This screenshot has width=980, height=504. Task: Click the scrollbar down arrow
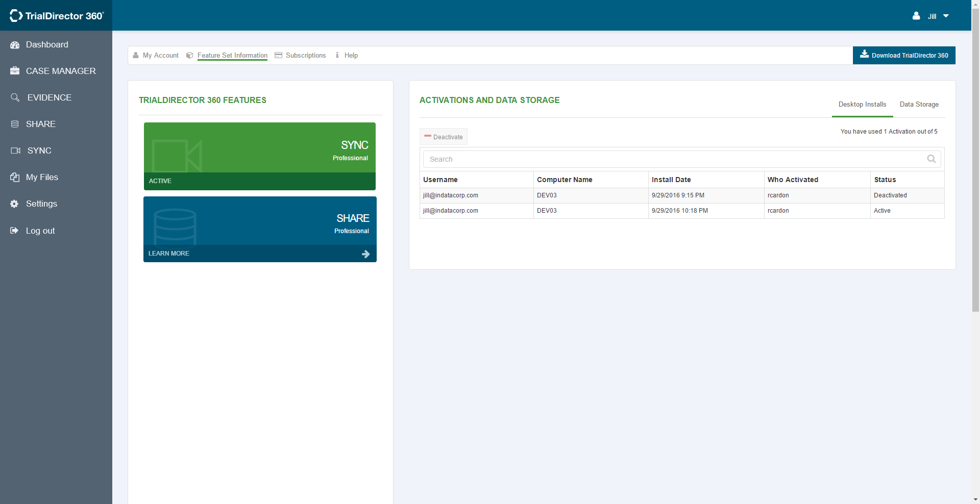[x=975, y=500]
